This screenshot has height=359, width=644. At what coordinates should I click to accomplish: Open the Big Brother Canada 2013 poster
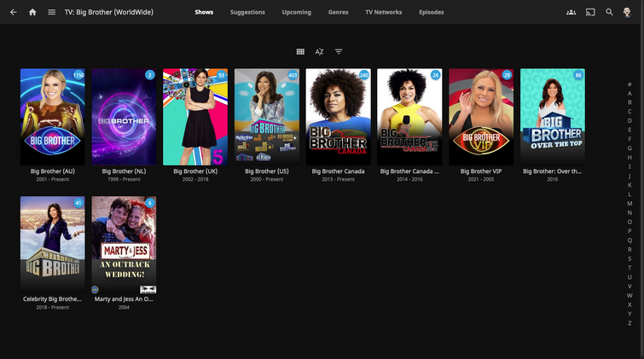coord(339,117)
